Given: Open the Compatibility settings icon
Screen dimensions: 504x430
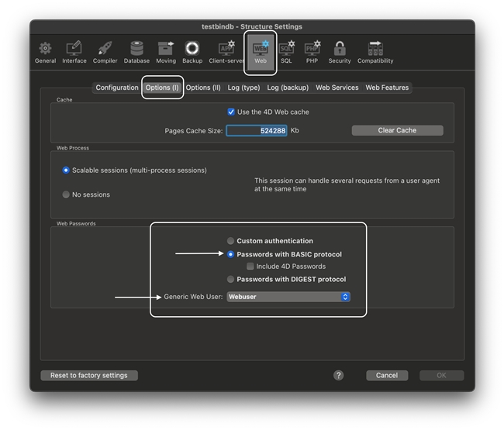Looking at the screenshot, I should tap(375, 52).
